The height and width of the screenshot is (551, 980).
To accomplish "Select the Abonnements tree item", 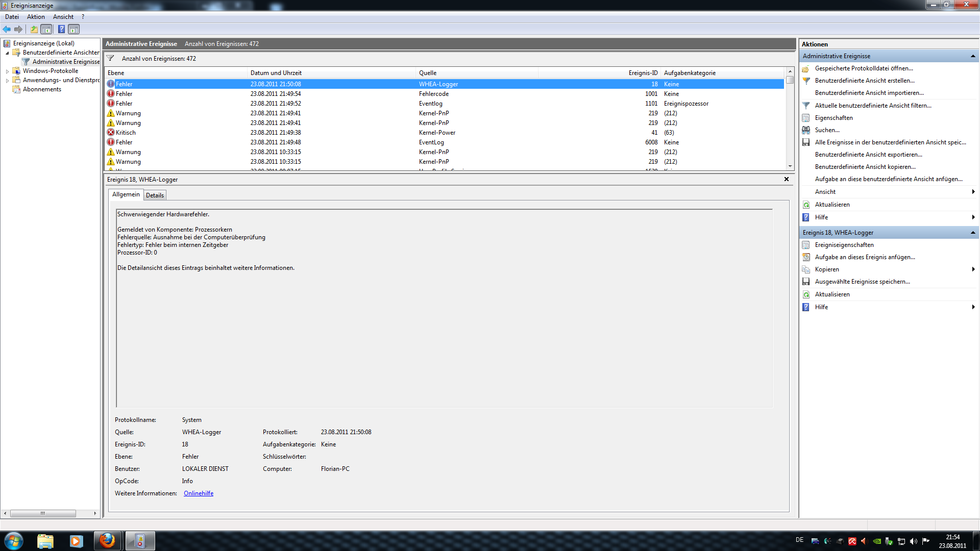I will 42,89.
